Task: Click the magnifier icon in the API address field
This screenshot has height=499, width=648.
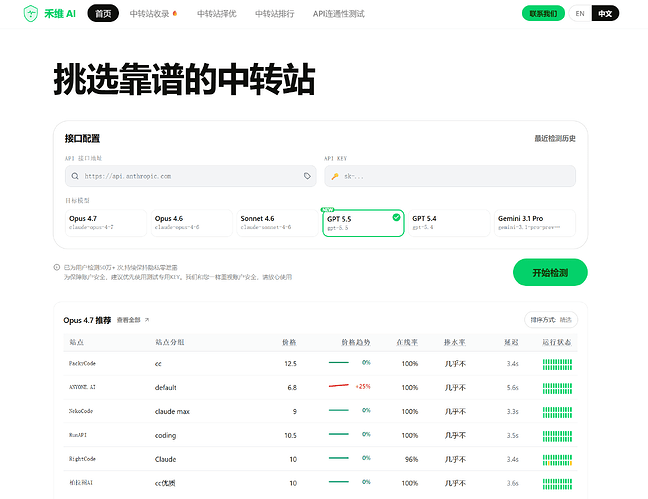Action: [x=75, y=176]
